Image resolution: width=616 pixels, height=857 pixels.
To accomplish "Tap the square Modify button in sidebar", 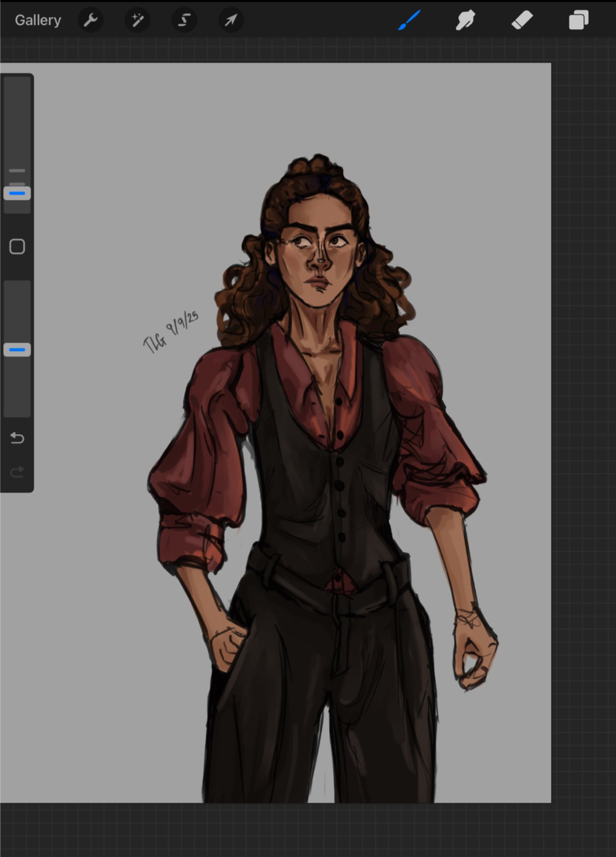I will click(17, 247).
